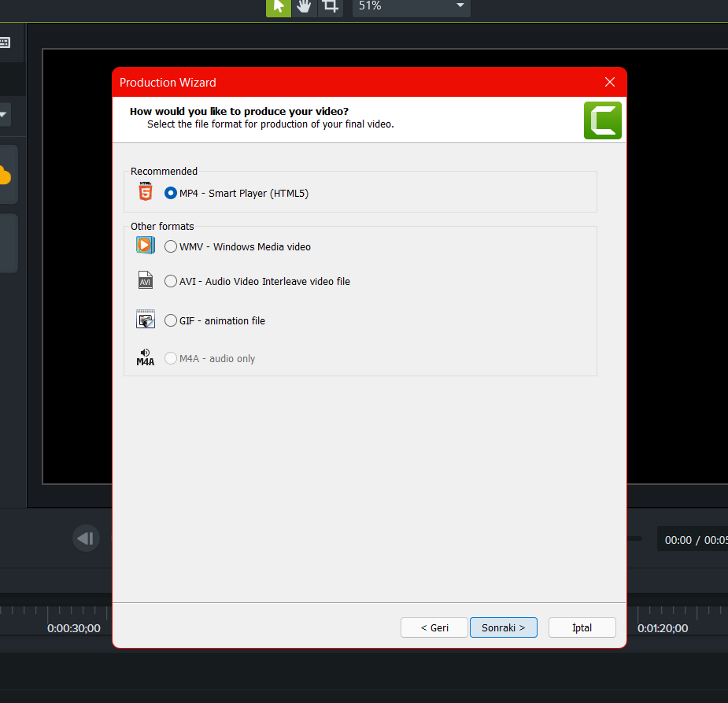
Task: Click the AVI file icon
Action: coord(146,280)
